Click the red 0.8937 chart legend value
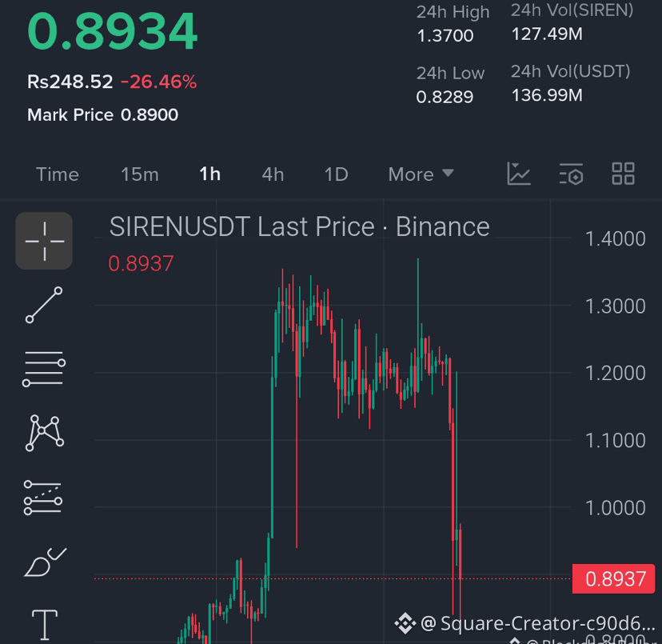The image size is (662, 644). pyautogui.click(x=141, y=264)
